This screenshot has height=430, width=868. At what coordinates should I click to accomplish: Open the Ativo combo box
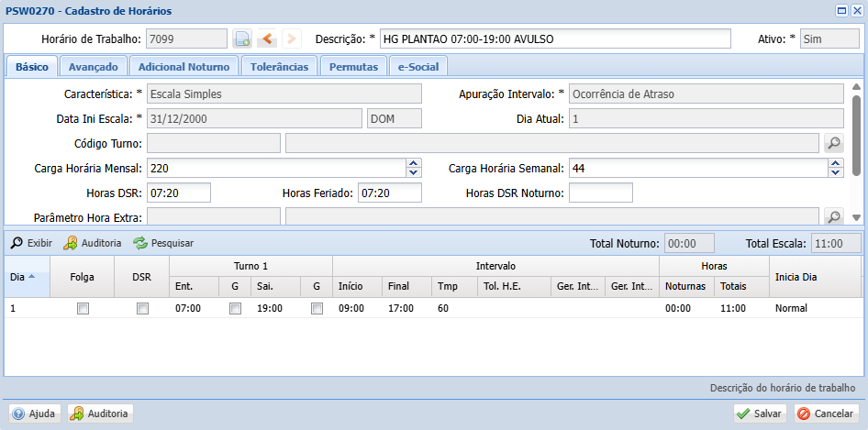[x=829, y=39]
